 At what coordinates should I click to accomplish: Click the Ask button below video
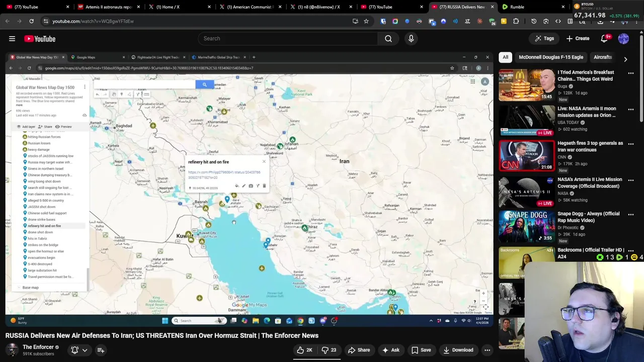391,350
